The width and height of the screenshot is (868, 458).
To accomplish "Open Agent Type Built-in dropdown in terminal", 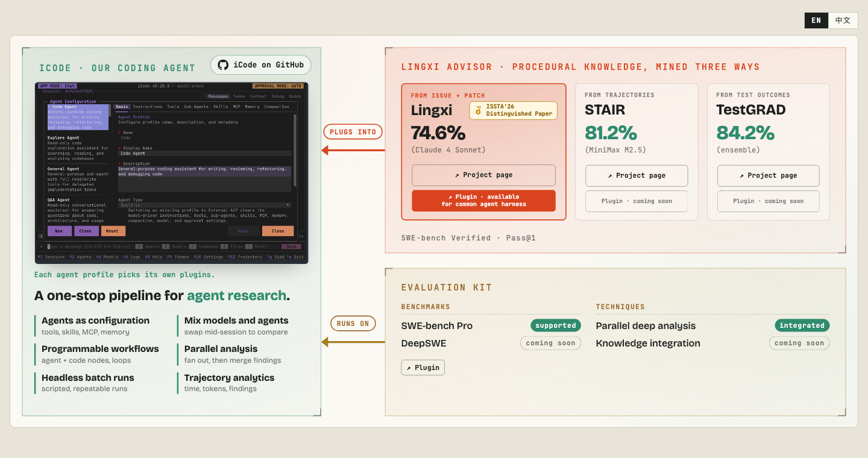I will coord(205,205).
